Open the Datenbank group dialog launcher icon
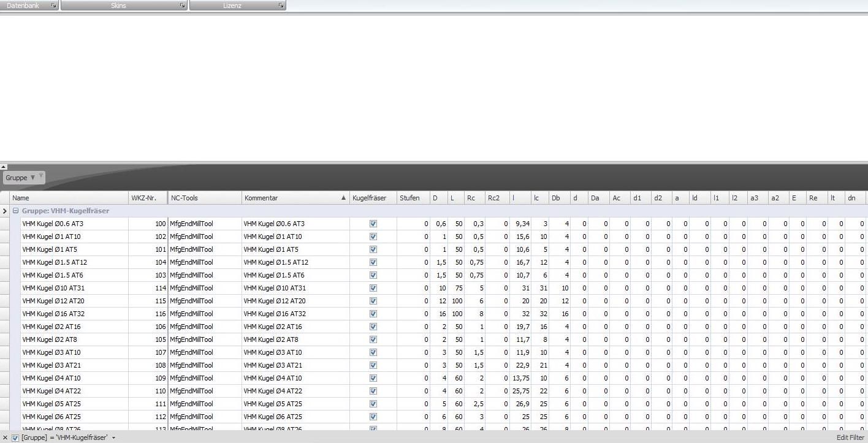 tap(54, 6)
